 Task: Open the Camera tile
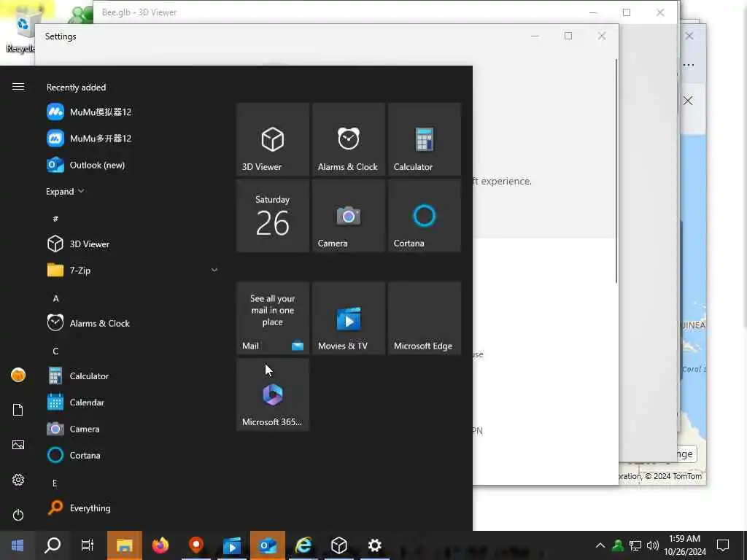[348, 215]
